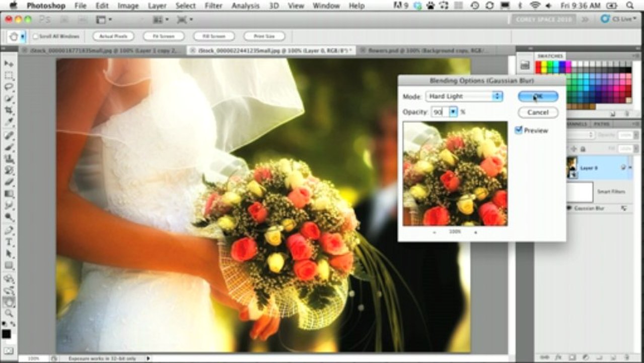Select the Dodge tool
Image resolution: width=644 pixels, height=363 pixels.
pos(9,217)
